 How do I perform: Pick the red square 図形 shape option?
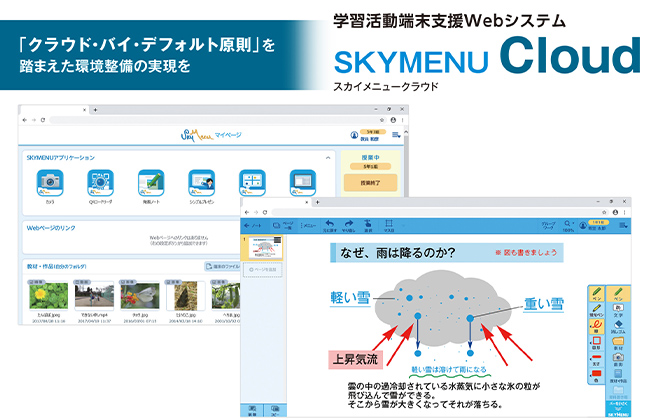click(596, 343)
